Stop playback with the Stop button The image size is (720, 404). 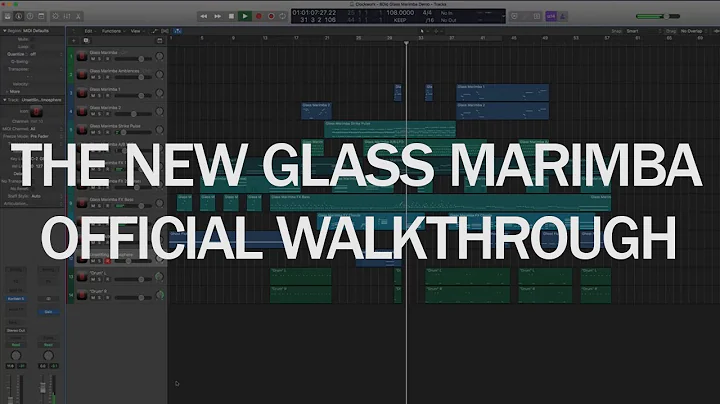tap(231, 16)
